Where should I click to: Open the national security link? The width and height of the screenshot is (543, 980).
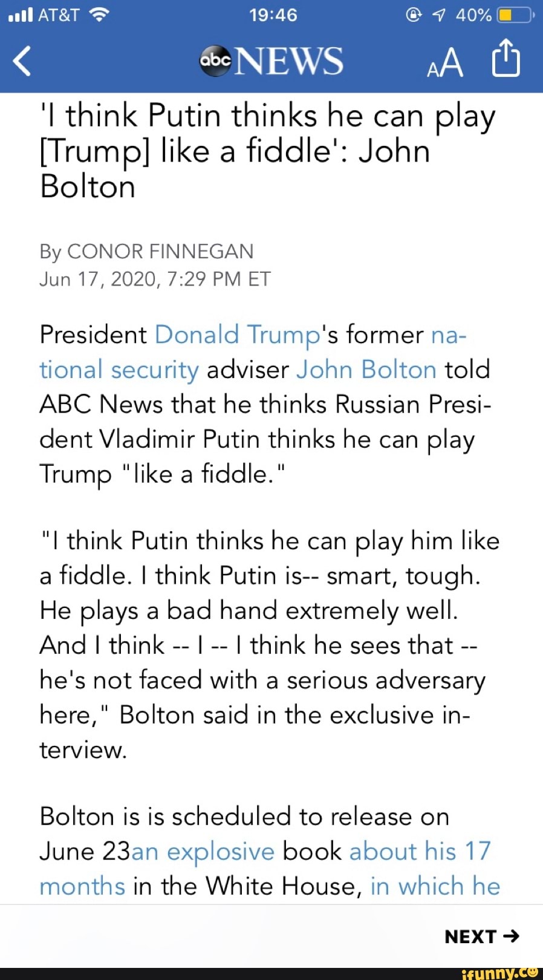pos(119,369)
